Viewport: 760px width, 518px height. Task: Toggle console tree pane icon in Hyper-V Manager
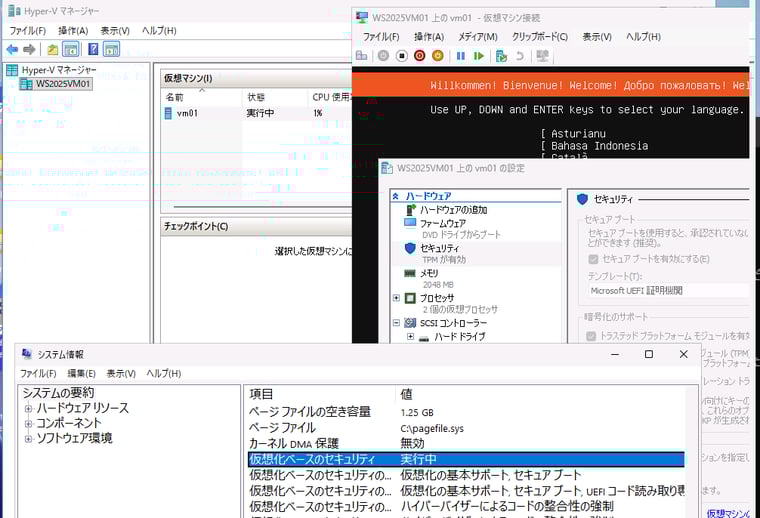coord(71,49)
